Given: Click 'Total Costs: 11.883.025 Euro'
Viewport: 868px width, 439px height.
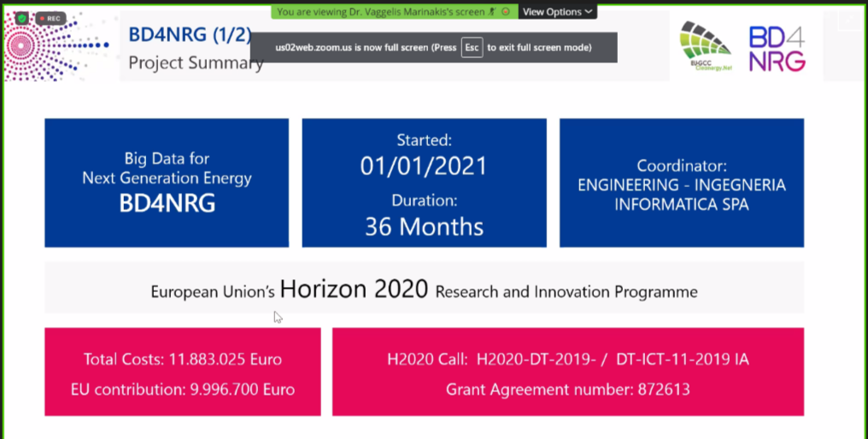Looking at the screenshot, I should tap(183, 360).
